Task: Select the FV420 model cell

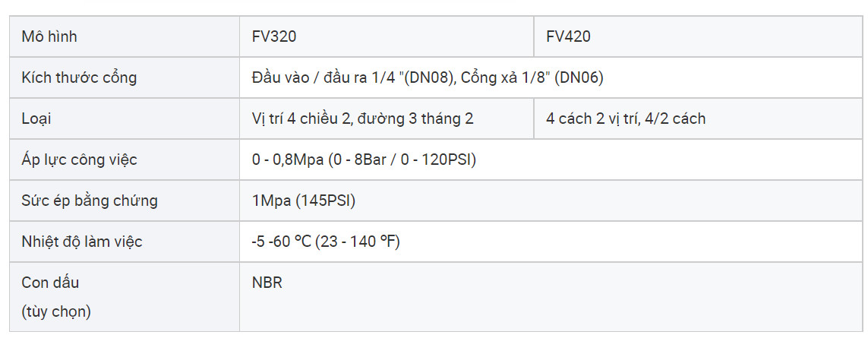Action: coord(568,36)
